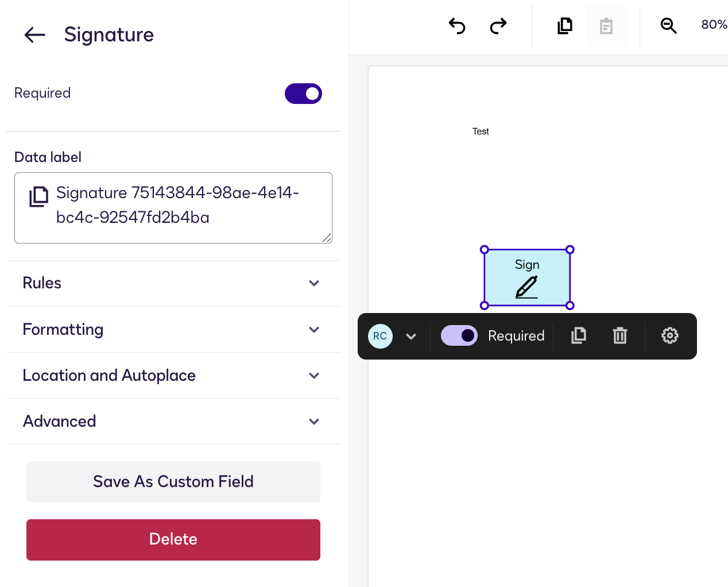Toggle Required switch in floating toolbar
Image resolution: width=728 pixels, height=587 pixels.
point(459,335)
